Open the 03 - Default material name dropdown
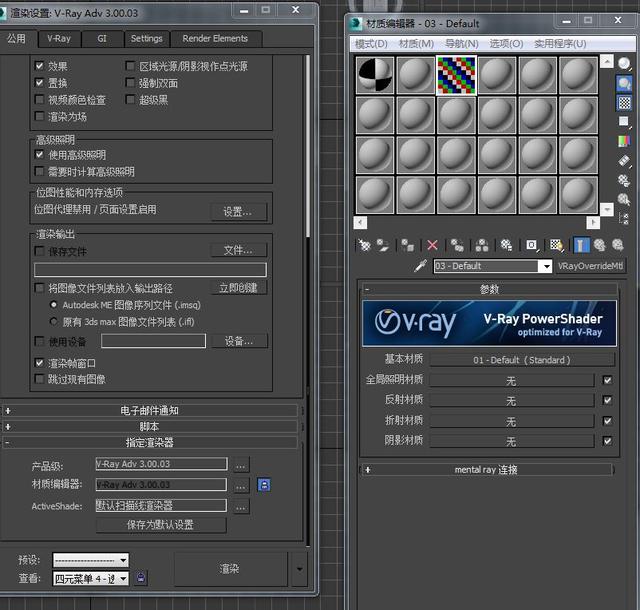Image resolution: width=640 pixels, height=610 pixels. [545, 267]
